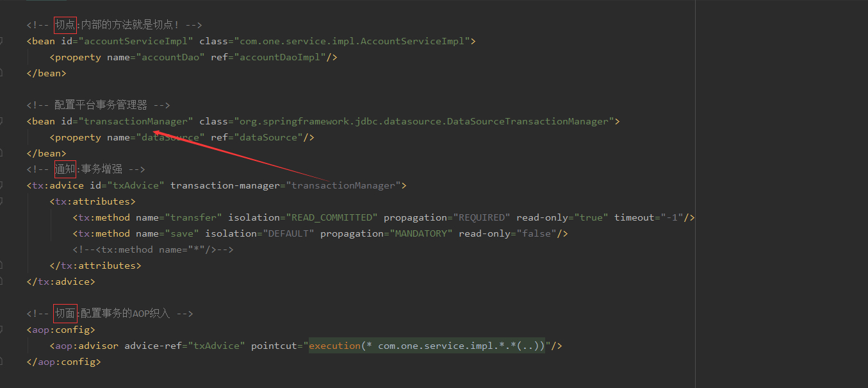The image size is (868, 388).
Task: Click the advice-ref value "txAdvice"
Action: [217, 346]
